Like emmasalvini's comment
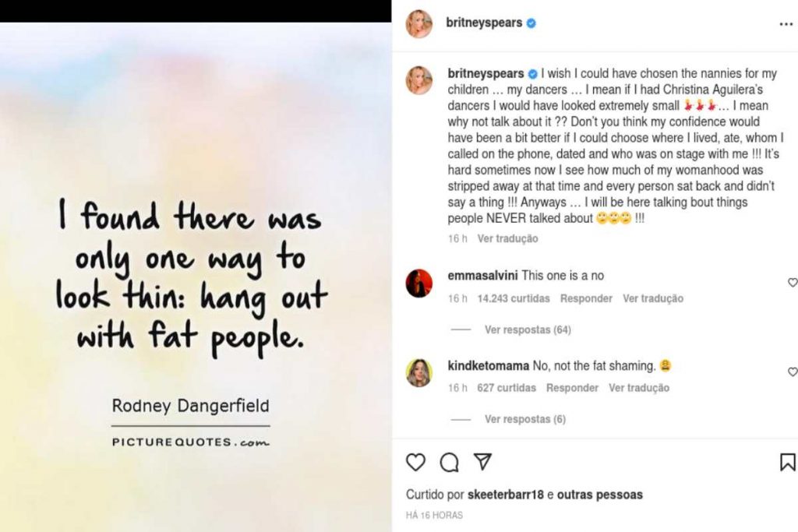This screenshot has height=532, width=798. coord(793,283)
